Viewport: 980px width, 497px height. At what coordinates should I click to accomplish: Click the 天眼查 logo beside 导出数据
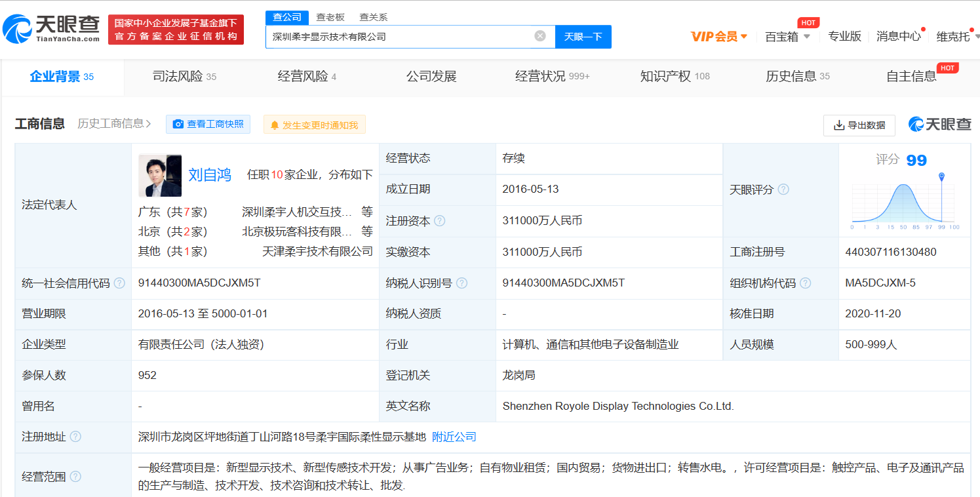939,124
